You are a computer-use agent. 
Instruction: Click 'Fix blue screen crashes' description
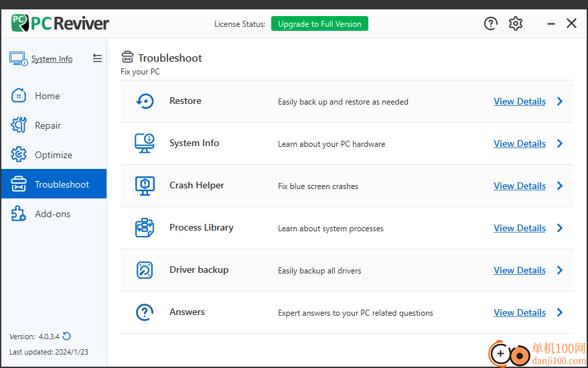(318, 186)
